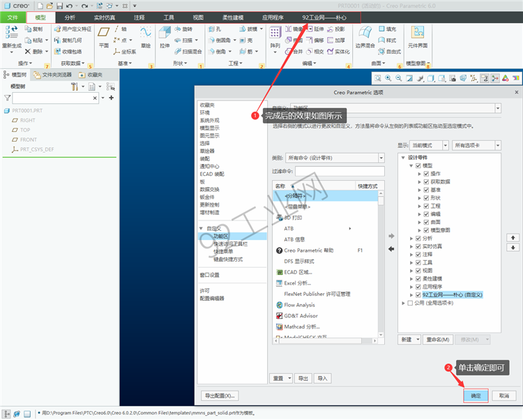Select 快速访问工具栏 in options list
Image resolution: width=523 pixels, height=420 pixels.
[x=230, y=244]
